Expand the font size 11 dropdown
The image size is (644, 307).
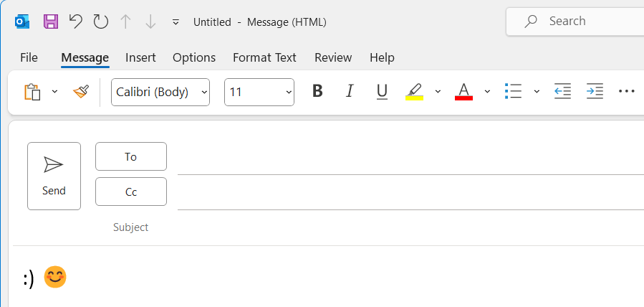pos(259,92)
